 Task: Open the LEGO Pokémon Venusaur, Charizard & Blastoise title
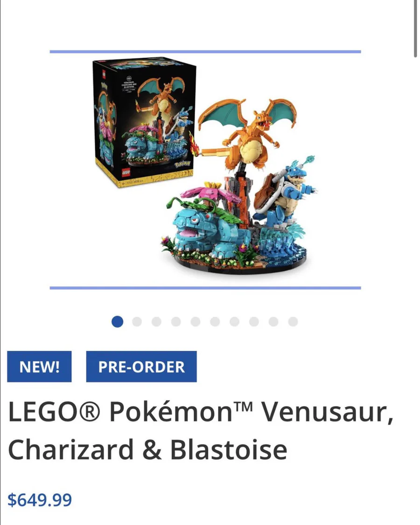click(201, 431)
